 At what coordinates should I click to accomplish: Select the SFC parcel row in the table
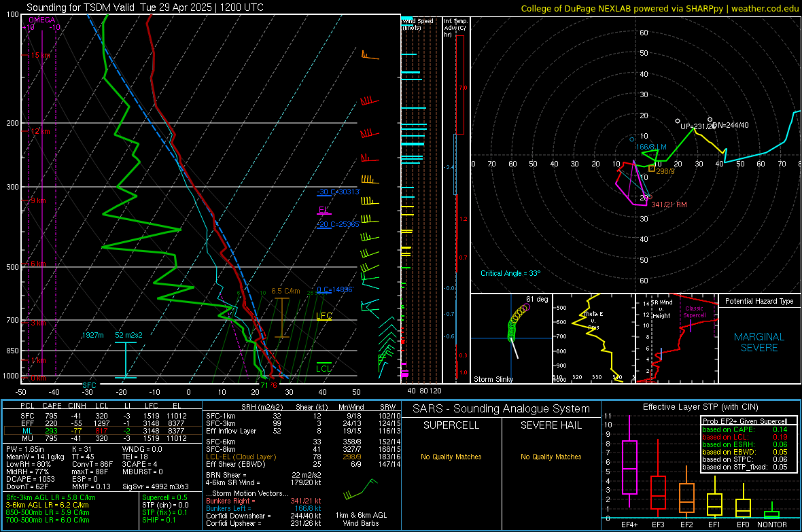click(x=103, y=416)
